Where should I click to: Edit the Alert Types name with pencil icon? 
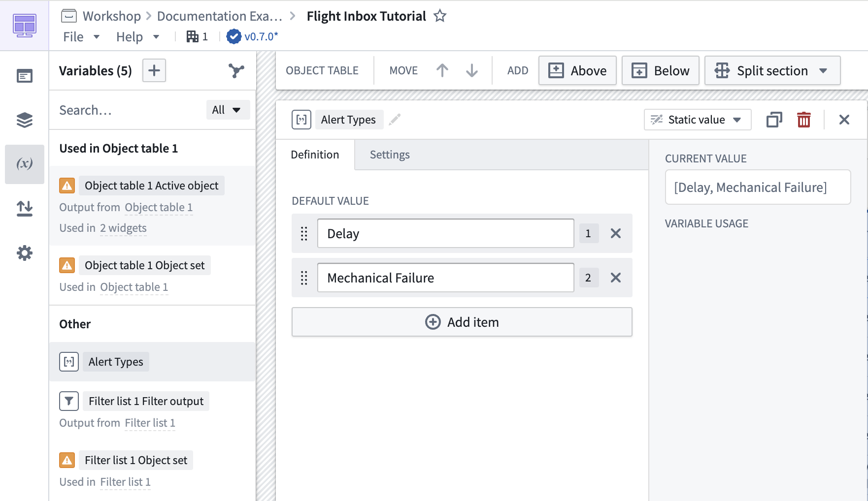pos(395,120)
